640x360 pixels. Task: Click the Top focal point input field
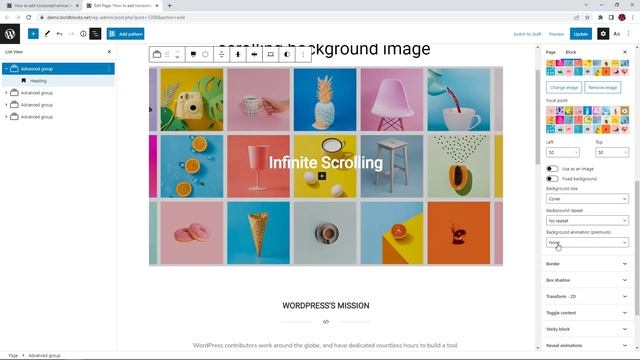(612, 153)
